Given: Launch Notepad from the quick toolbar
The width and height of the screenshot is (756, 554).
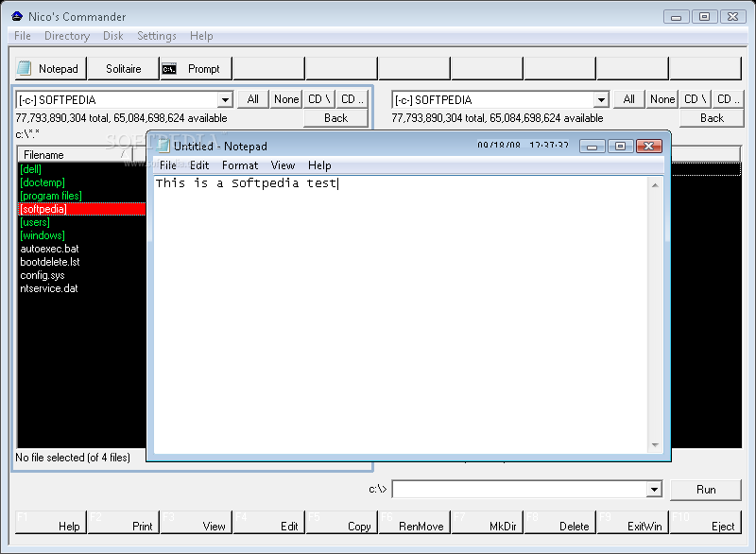Looking at the screenshot, I should [x=51, y=68].
